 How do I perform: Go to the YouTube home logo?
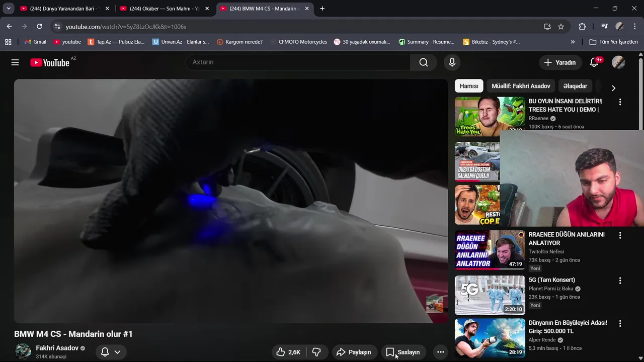pos(49,62)
